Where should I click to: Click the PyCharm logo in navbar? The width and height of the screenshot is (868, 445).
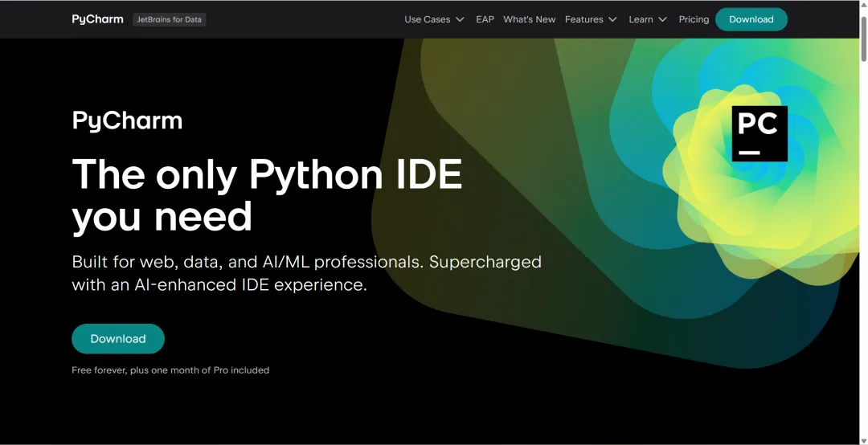pyautogui.click(x=97, y=19)
